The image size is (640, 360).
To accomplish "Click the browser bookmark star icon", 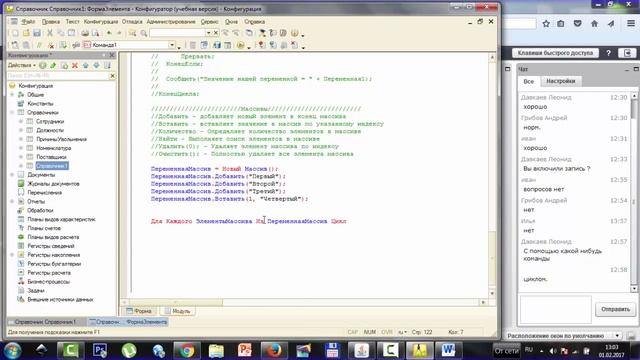I will tap(546, 24).
